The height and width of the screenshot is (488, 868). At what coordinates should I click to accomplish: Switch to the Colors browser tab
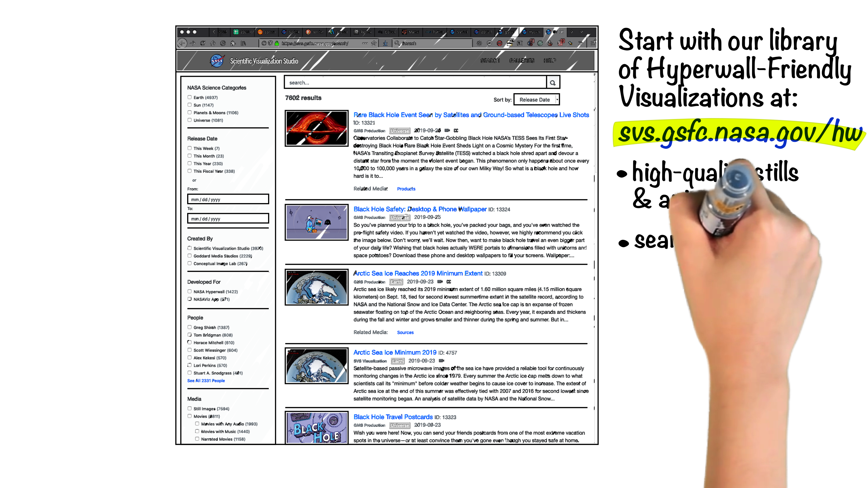pos(387,32)
